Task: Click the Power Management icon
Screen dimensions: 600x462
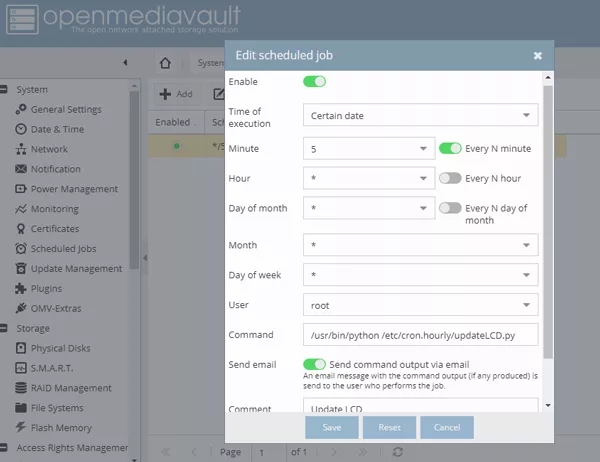Action: [x=21, y=189]
